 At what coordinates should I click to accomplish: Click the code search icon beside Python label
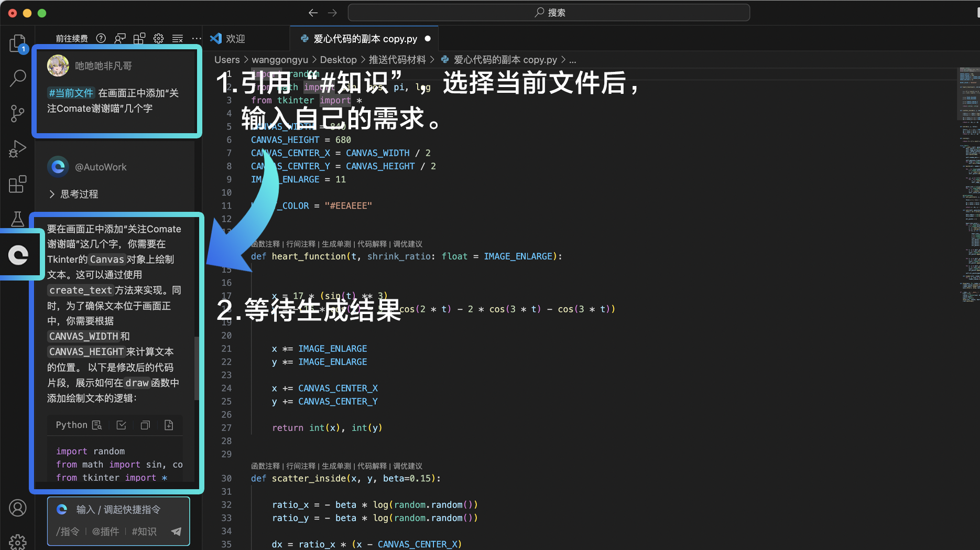coord(97,425)
